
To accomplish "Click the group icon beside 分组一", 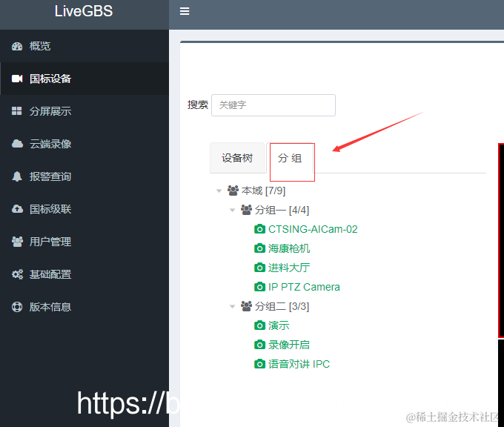I will coord(247,210).
